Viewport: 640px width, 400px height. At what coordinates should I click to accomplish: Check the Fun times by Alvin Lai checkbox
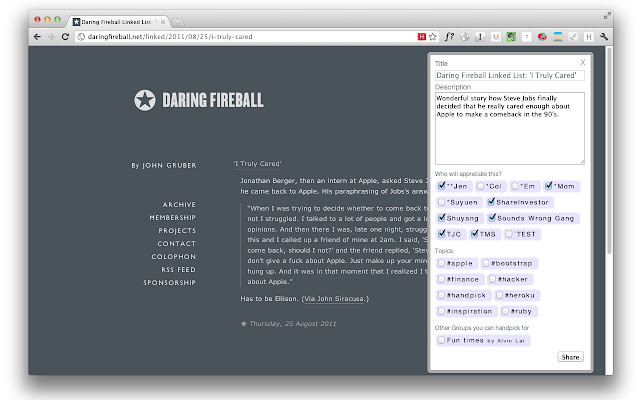441,340
